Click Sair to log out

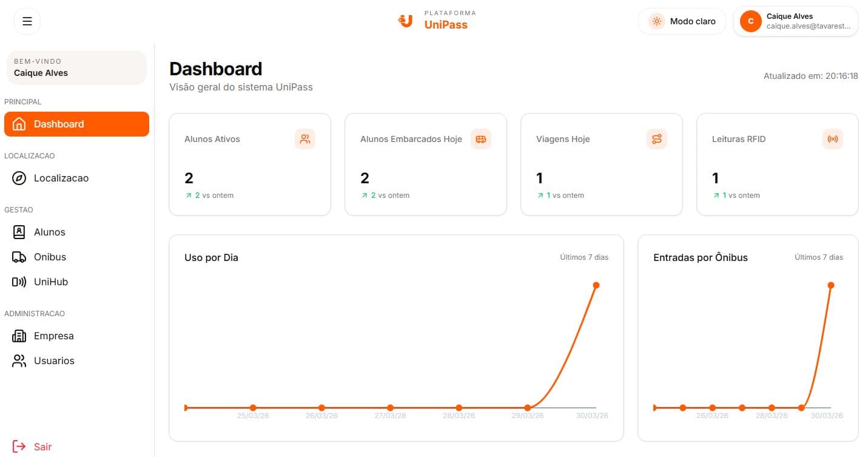pyautogui.click(x=42, y=447)
